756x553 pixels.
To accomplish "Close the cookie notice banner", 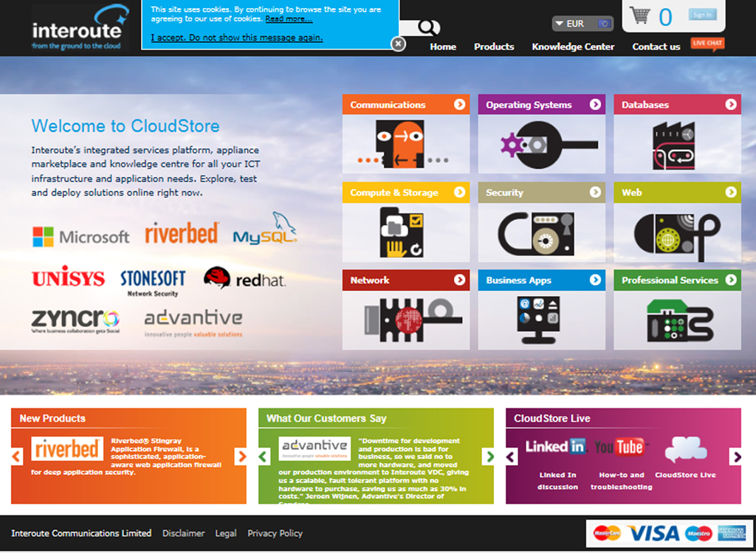I will 398,44.
